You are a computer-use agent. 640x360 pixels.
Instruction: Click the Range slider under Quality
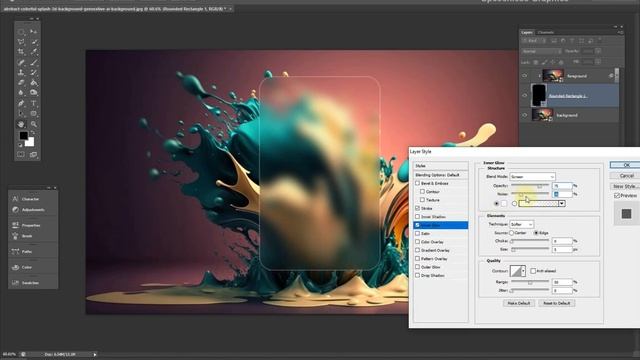tap(530, 282)
